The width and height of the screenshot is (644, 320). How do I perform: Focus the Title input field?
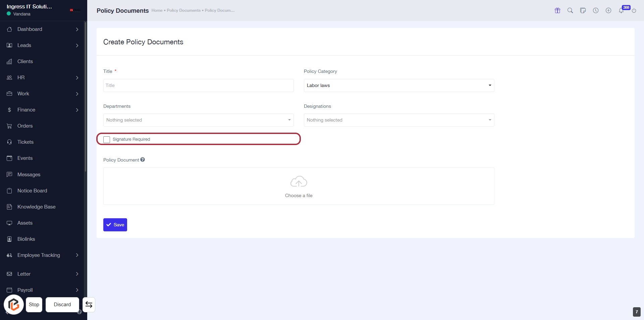point(198,85)
